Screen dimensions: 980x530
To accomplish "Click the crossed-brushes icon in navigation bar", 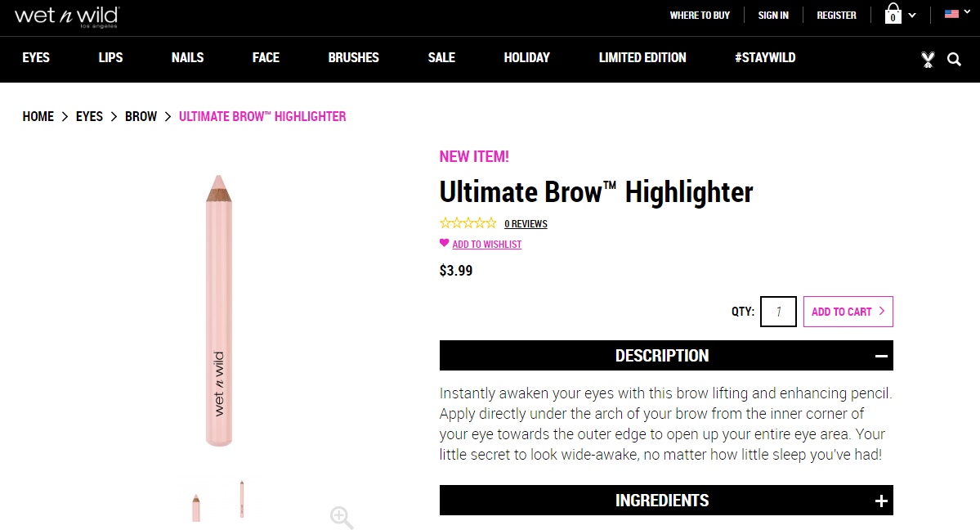I will coord(928,59).
